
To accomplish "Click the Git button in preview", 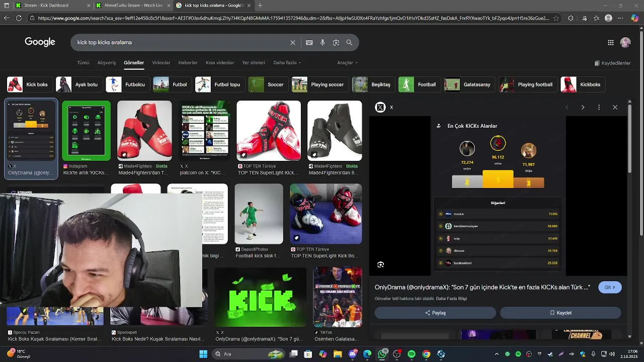I will point(610,288).
